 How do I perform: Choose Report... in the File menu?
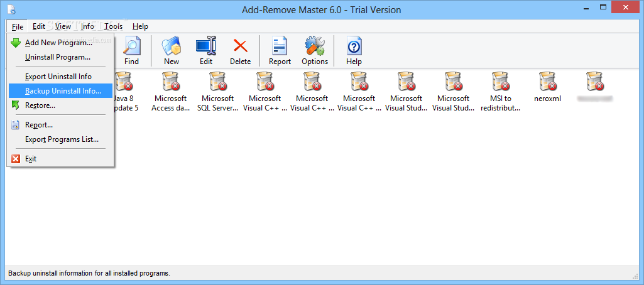(x=60, y=125)
